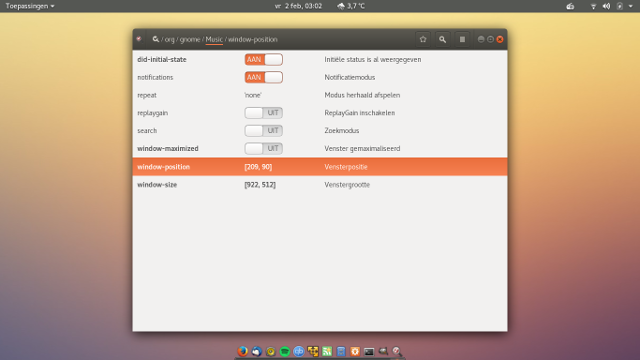The width and height of the screenshot is (640, 360).
Task: Click 'window-position' in the path bar
Action: tap(253, 39)
